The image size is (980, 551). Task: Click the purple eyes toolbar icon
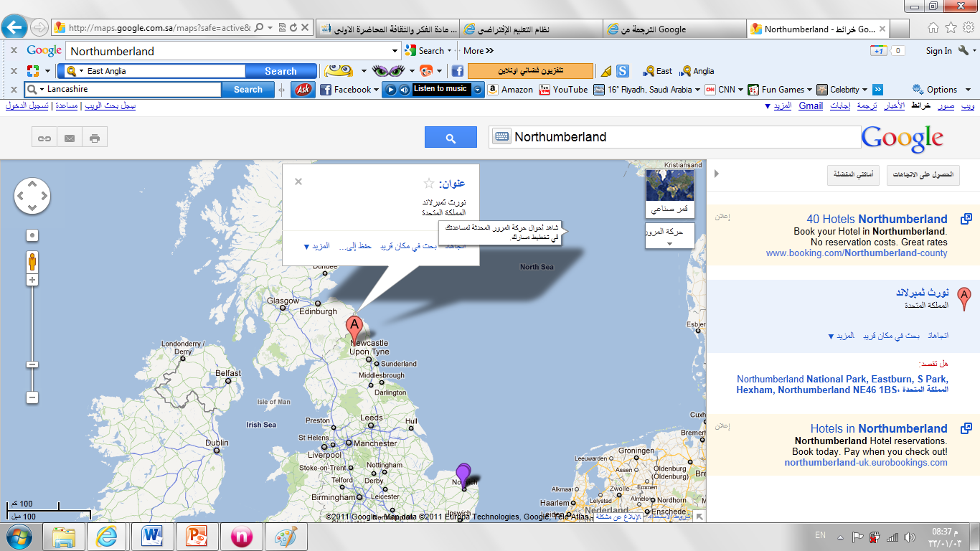coord(388,71)
